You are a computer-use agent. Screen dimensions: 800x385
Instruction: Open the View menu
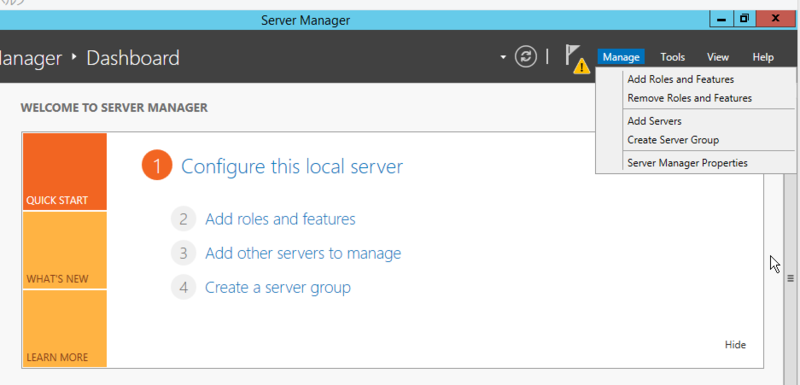[x=718, y=57]
